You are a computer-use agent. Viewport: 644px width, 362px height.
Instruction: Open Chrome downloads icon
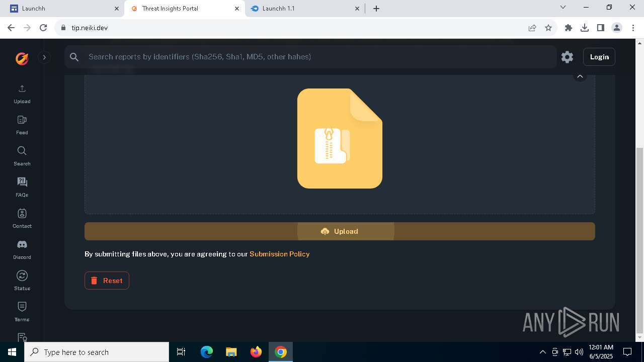point(585,28)
